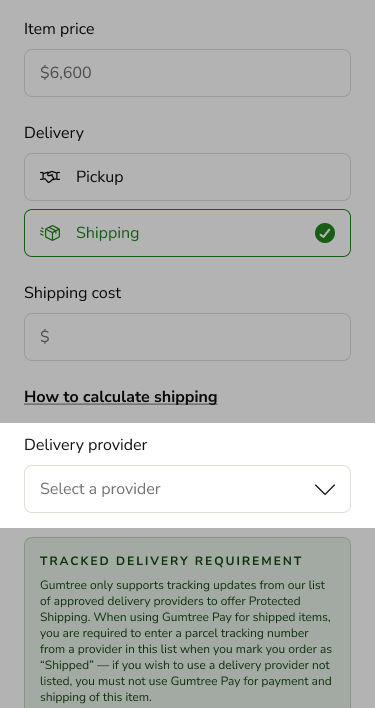Open the Select a provider dropdown
Screen dimensions: 375x708
(x=187, y=489)
